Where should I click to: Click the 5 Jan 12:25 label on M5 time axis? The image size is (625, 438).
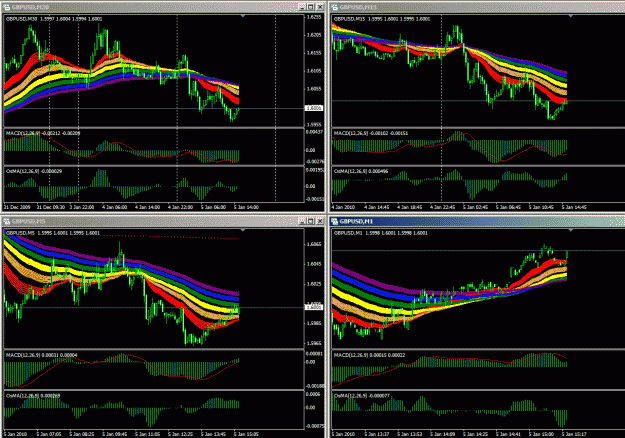coord(181,434)
